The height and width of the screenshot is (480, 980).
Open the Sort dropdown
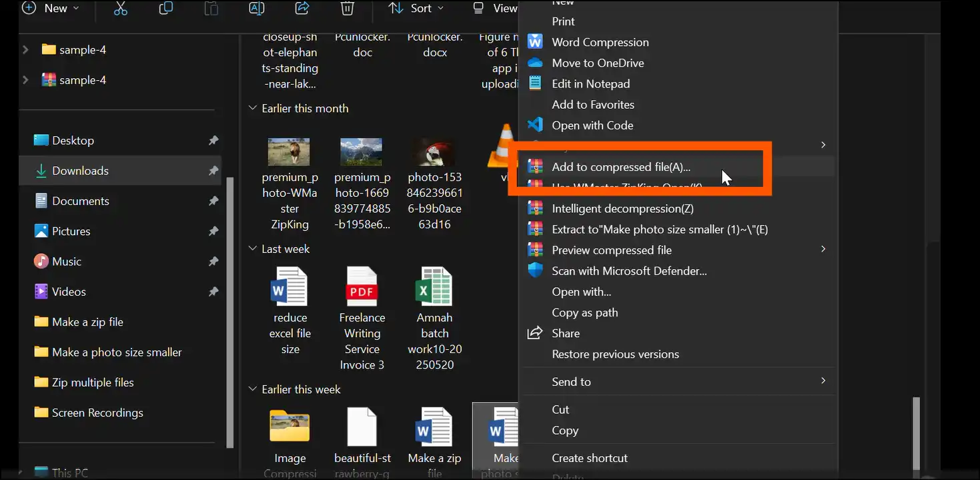416,9
